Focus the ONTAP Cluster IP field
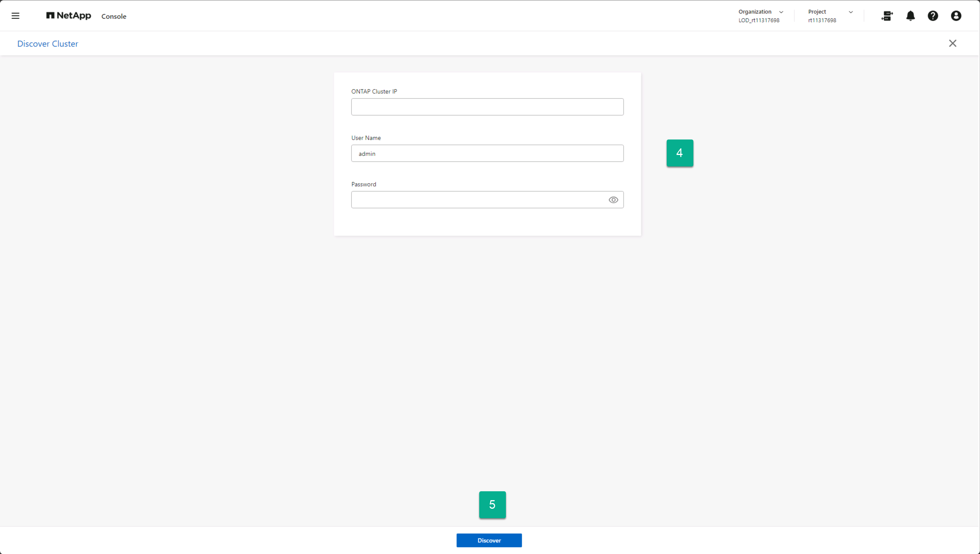The height and width of the screenshot is (554, 980). click(x=487, y=107)
